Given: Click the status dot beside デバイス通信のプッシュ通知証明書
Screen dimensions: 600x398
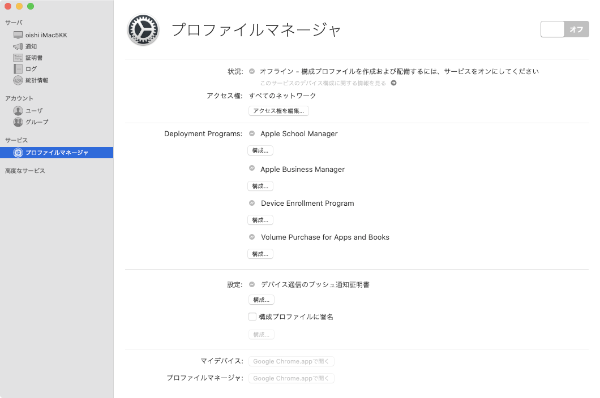Looking at the screenshot, I should 252,284.
